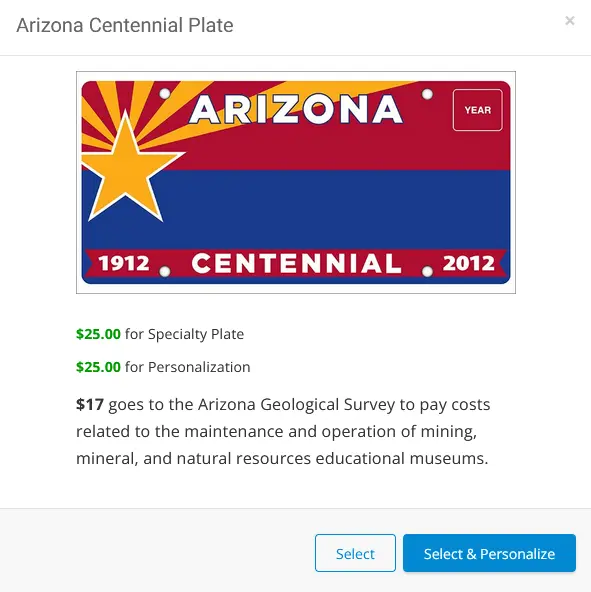Close the Arizona Centennial Plate dialog

569,20
